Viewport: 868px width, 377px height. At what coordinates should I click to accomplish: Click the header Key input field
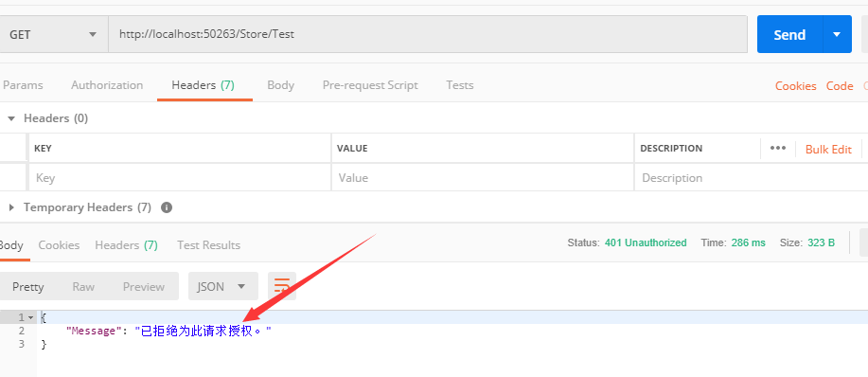coord(179,178)
